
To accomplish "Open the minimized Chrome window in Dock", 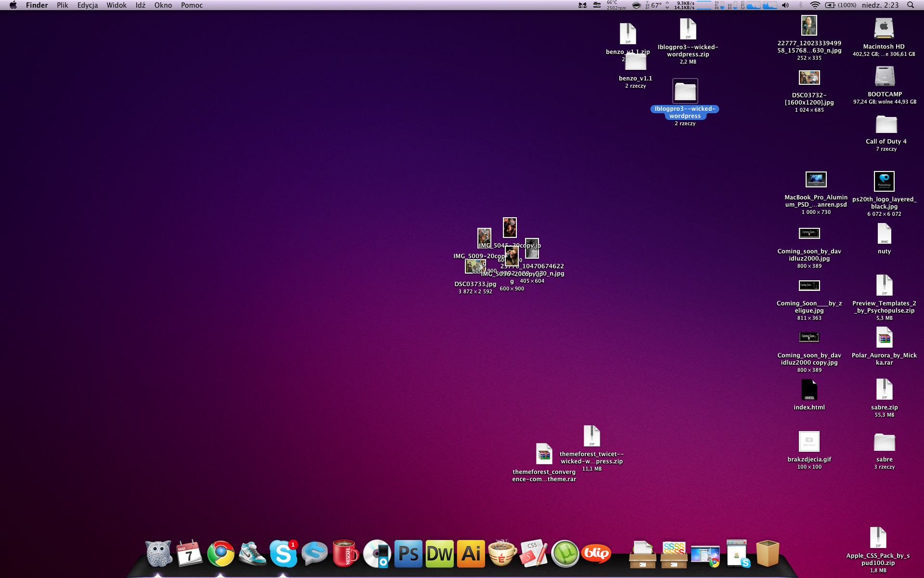I will [x=705, y=555].
